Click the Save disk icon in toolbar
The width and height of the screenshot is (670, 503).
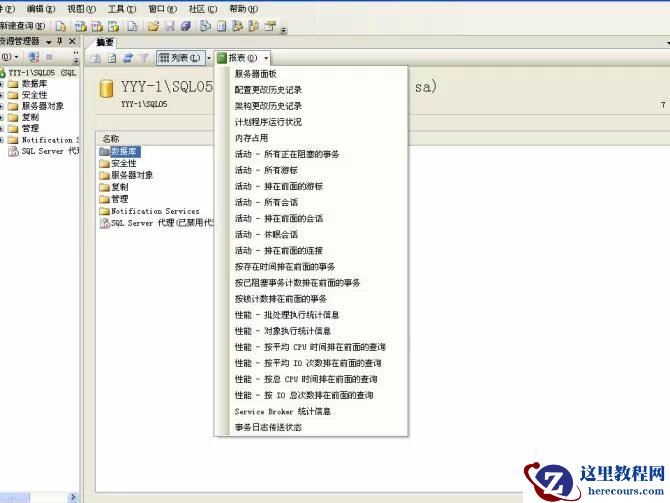(x=170, y=26)
